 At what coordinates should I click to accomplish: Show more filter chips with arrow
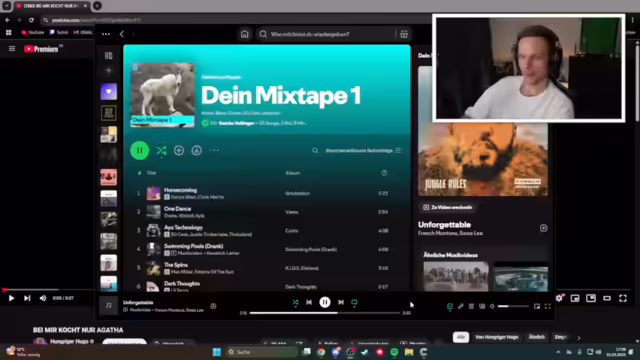(x=579, y=338)
